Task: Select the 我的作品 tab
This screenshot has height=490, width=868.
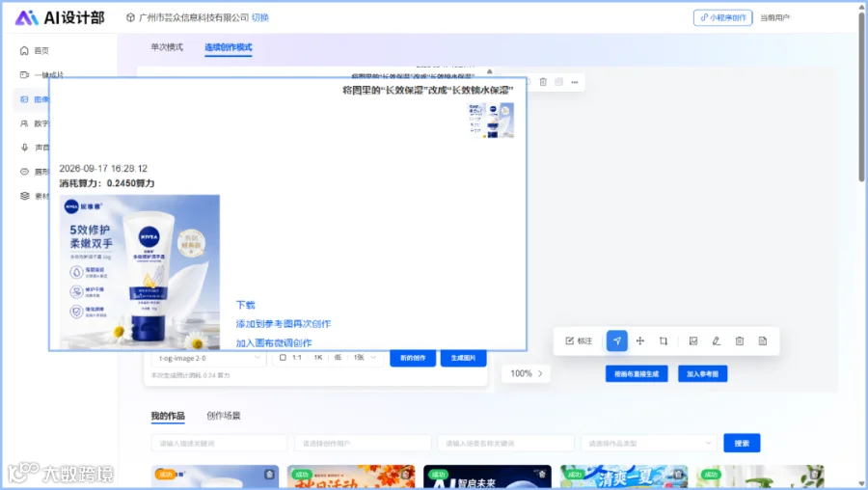Action: pos(168,416)
